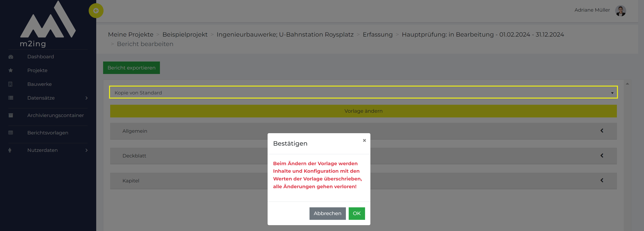644x231 pixels.
Task: Open the Kopie von Standard template dropdown
Action: [x=363, y=92]
